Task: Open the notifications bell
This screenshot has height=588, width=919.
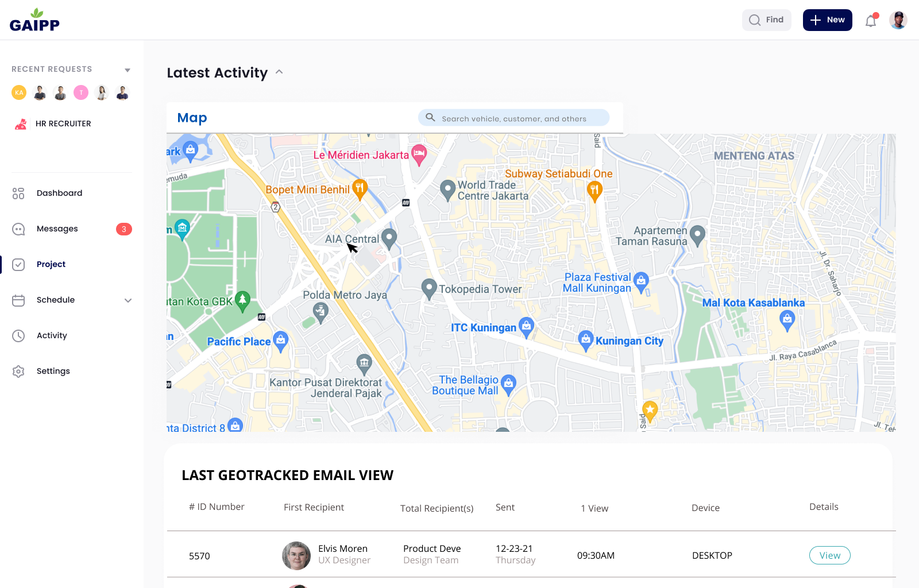Action: coord(871,21)
